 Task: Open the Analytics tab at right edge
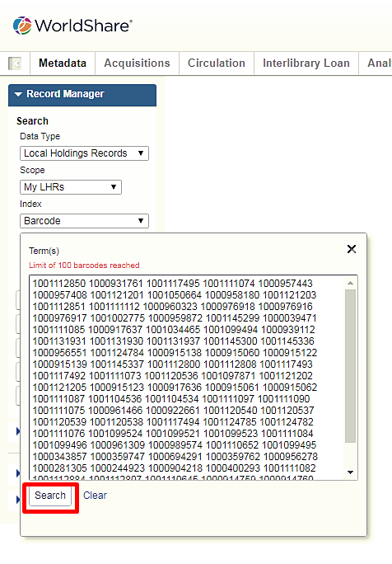pos(380,63)
